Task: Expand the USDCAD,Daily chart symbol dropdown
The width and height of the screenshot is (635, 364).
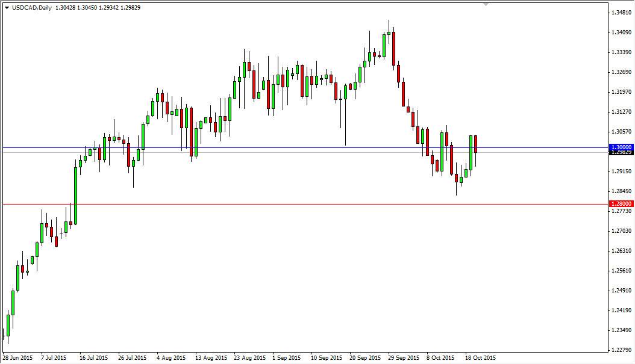Action: 7,8
